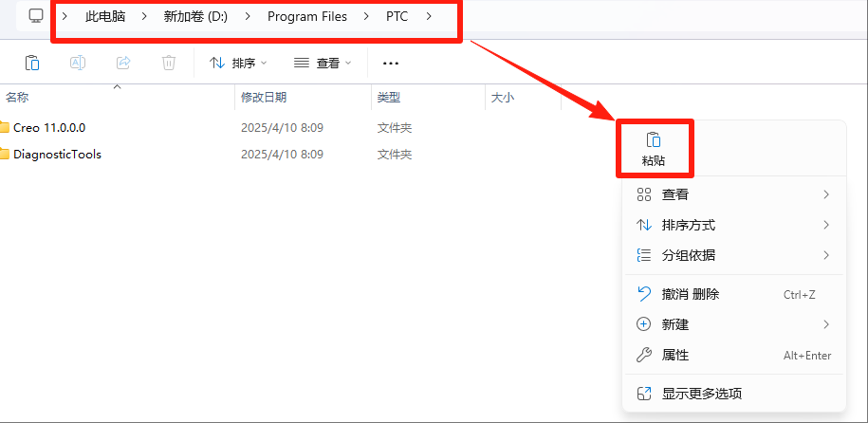Image resolution: width=868 pixels, height=423 pixels.
Task: Choose 显示更多选项 in the context menu
Action: coord(734,394)
